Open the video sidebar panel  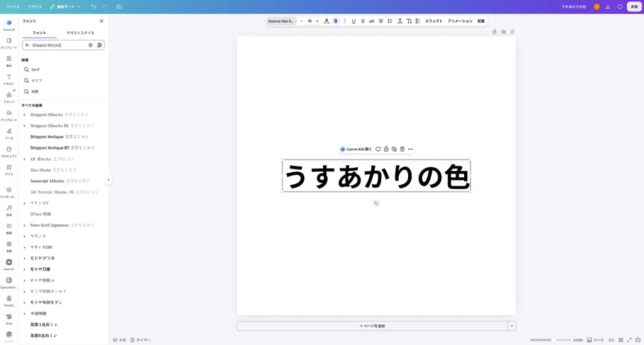pos(9,228)
